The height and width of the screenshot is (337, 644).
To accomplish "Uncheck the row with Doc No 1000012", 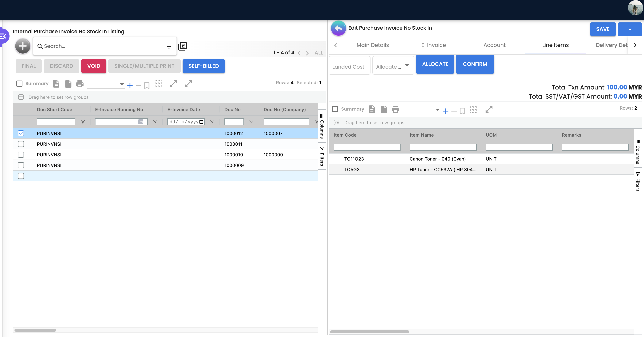I will pyautogui.click(x=21, y=133).
